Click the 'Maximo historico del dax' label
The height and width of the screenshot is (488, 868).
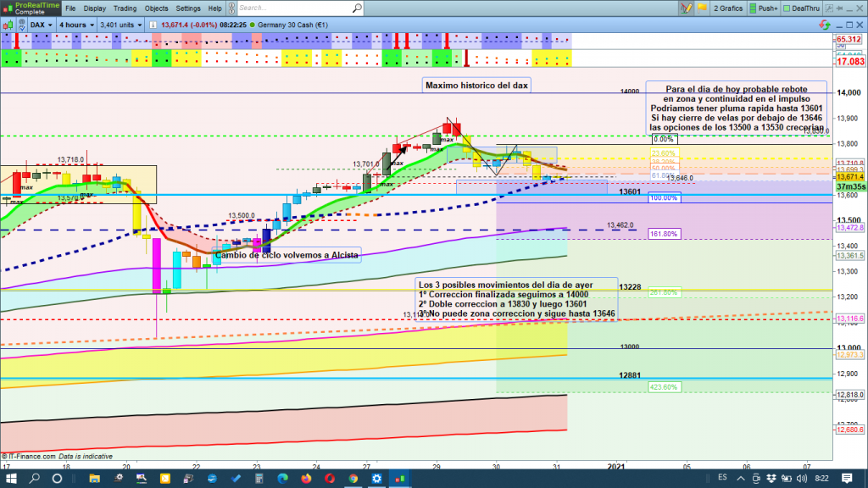(x=476, y=86)
